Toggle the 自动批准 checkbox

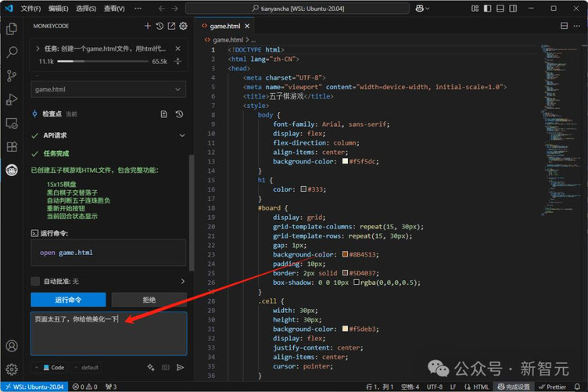(x=35, y=281)
